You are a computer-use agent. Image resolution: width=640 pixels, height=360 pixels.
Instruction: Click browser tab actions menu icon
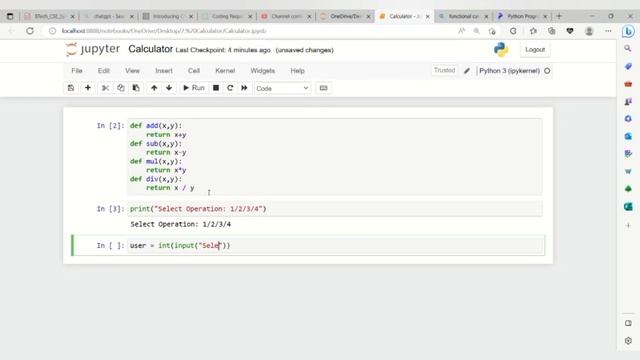tap(10, 16)
